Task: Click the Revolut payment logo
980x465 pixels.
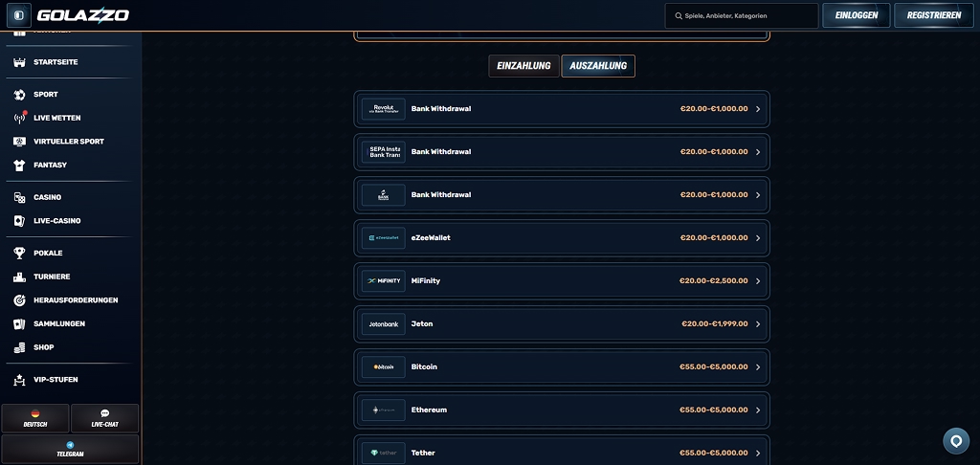Action: coord(383,109)
